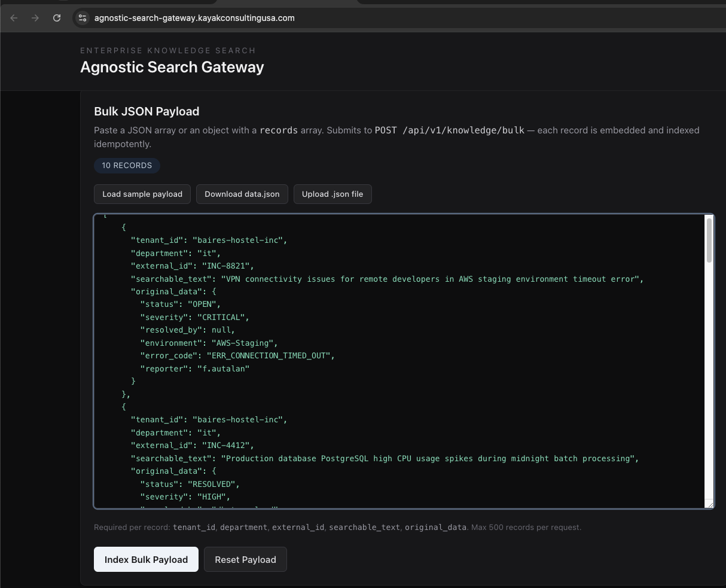Reset the payload editor
Viewport: 726px width, 588px height.
pos(245,559)
